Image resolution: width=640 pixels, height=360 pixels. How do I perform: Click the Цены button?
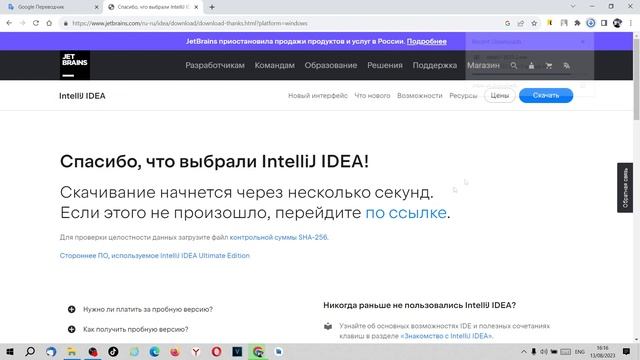click(500, 96)
